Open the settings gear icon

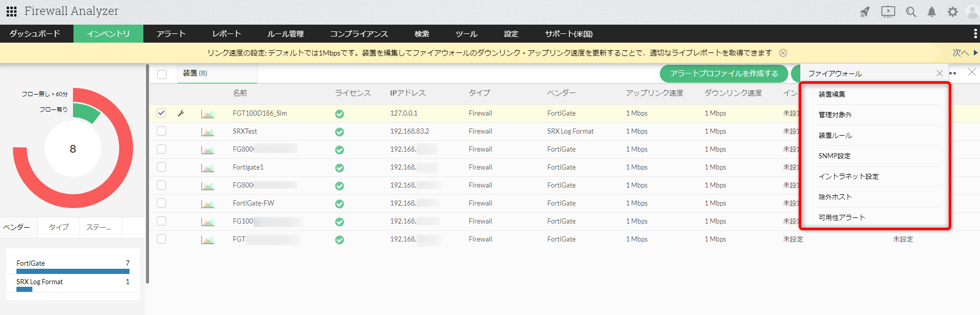point(952,12)
